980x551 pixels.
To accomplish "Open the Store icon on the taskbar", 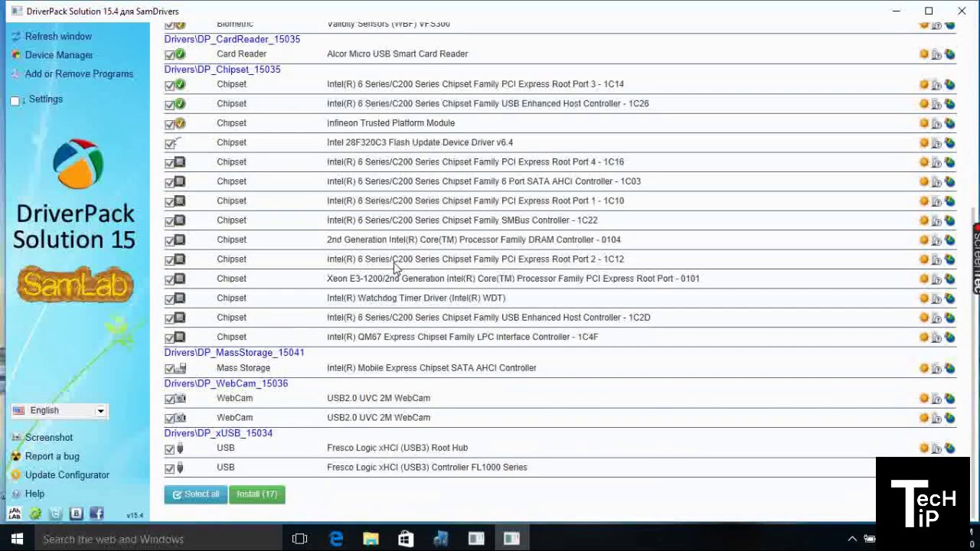I will click(x=406, y=539).
